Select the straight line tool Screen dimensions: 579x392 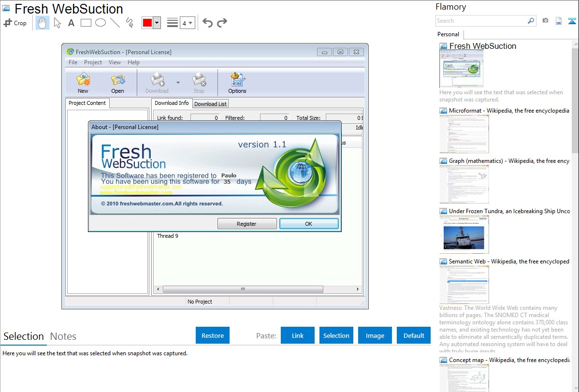coord(115,23)
